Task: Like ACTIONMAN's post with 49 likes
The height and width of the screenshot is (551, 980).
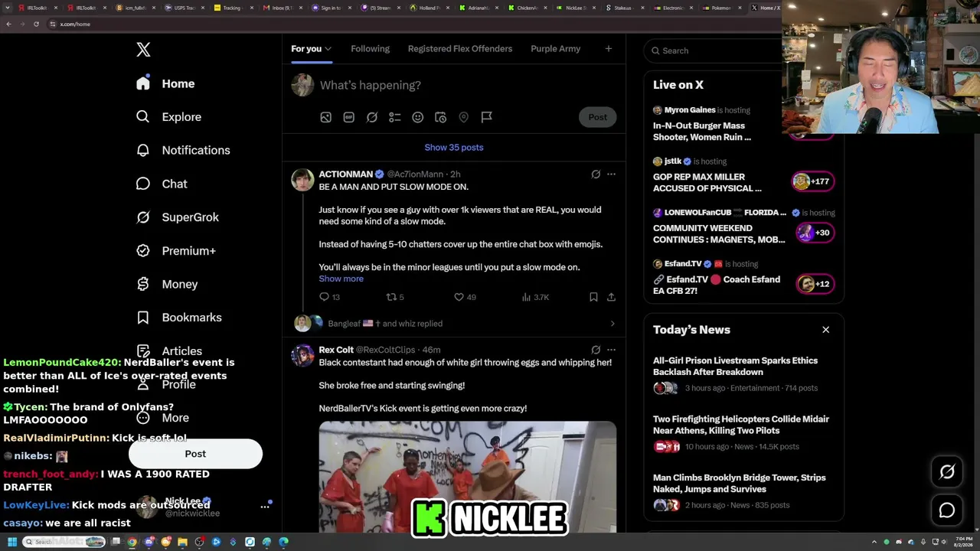Action: [465, 297]
